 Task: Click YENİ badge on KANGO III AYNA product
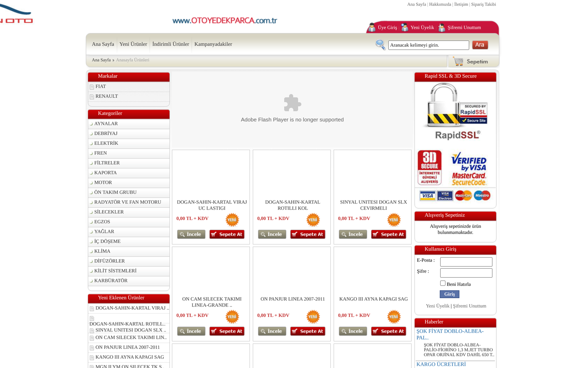coord(394,316)
